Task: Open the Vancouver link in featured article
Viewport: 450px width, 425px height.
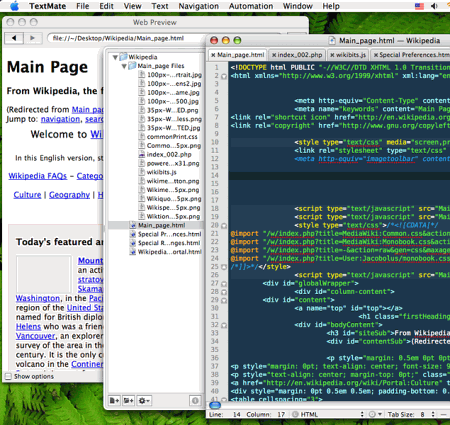Action: point(35,336)
